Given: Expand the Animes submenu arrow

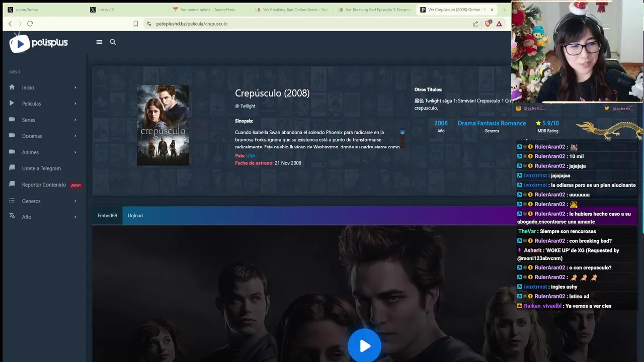Looking at the screenshot, I should (x=75, y=152).
